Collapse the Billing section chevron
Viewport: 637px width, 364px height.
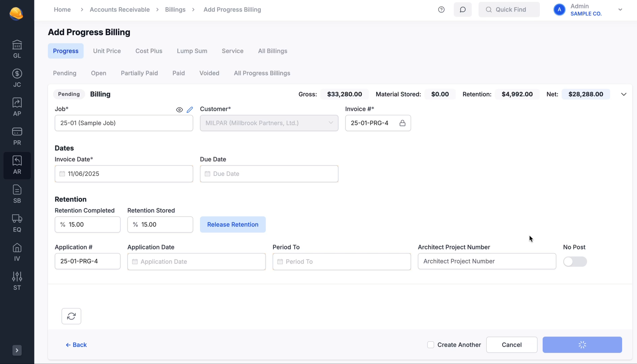[x=624, y=94]
